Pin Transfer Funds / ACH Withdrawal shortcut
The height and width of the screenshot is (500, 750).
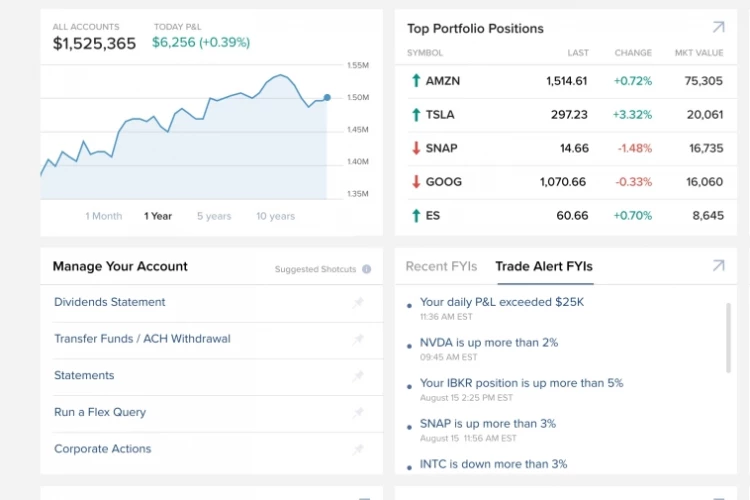358,339
